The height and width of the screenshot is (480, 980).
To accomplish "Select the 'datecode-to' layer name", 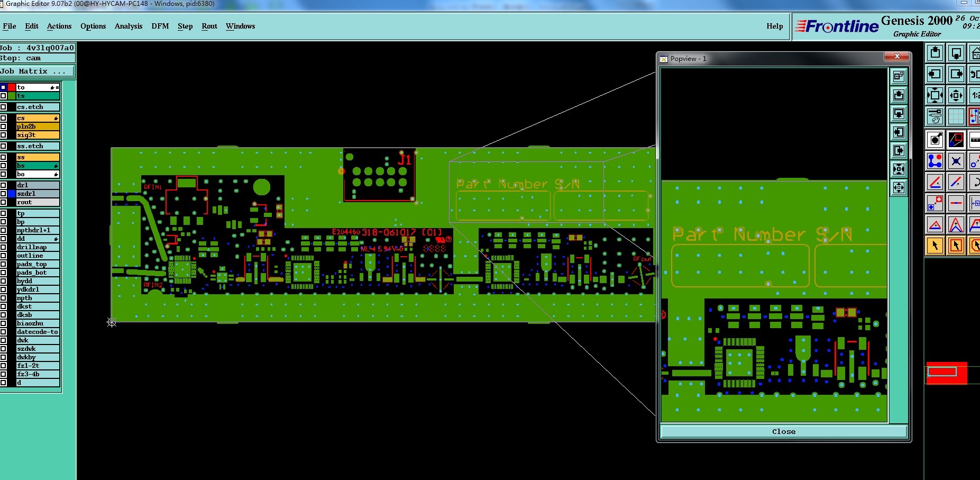I will click(38, 332).
